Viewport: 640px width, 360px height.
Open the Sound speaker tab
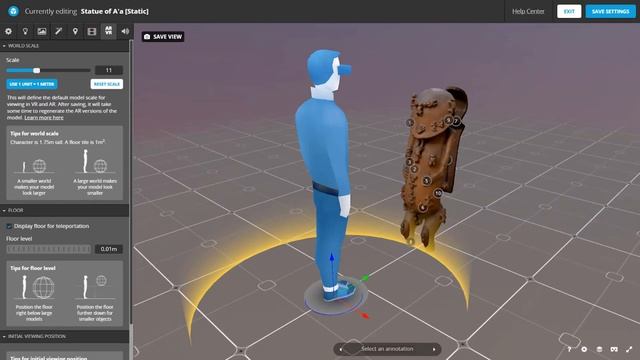coord(125,31)
